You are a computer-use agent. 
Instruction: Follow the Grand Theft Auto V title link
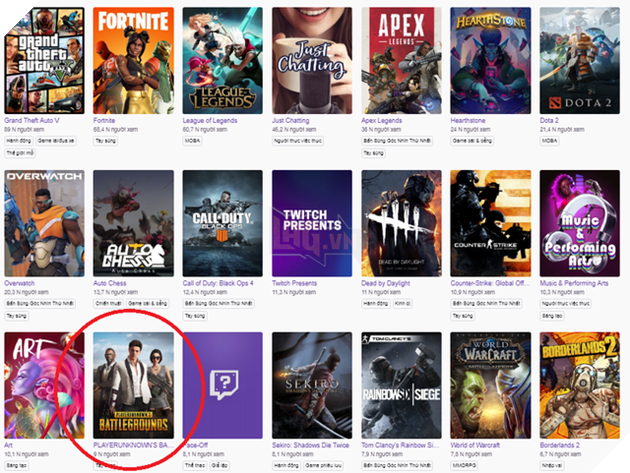click(32, 120)
